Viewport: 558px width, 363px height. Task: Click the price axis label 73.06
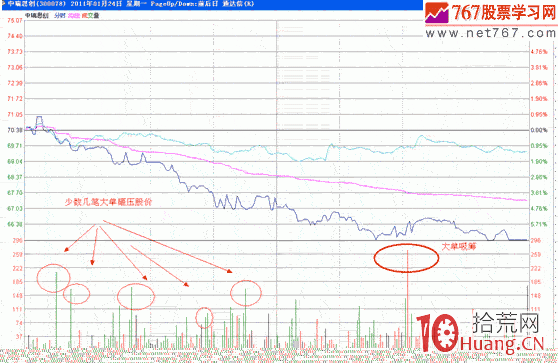click(x=15, y=67)
